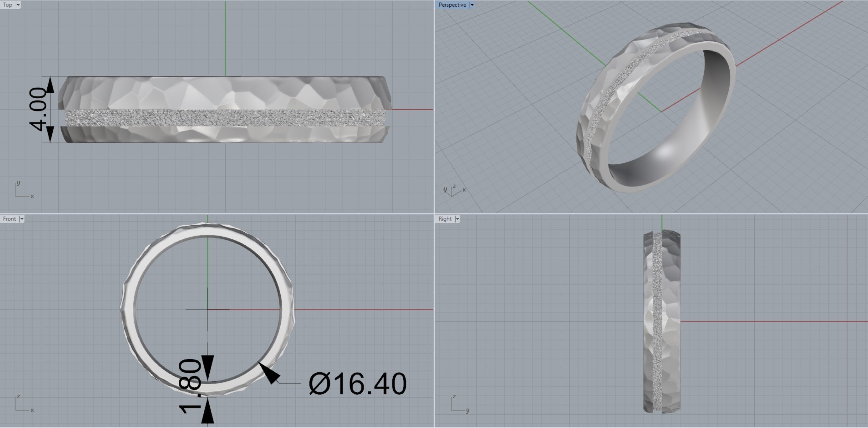
Task: Open the Top viewport dropdown arrow
Action: click(x=18, y=5)
